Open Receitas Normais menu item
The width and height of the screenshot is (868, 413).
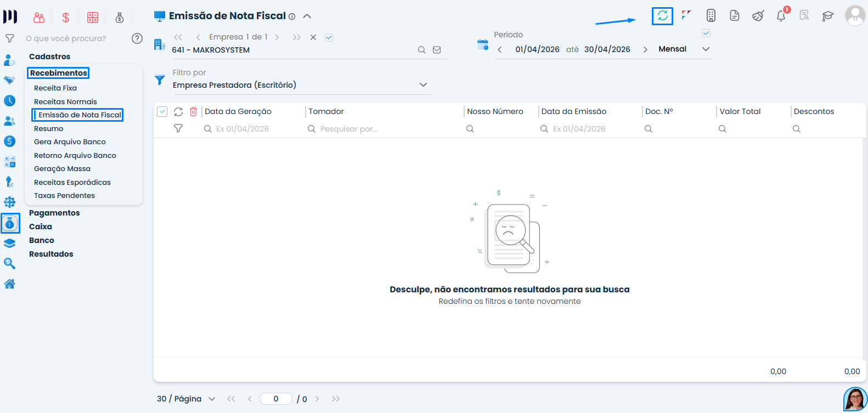(x=65, y=101)
